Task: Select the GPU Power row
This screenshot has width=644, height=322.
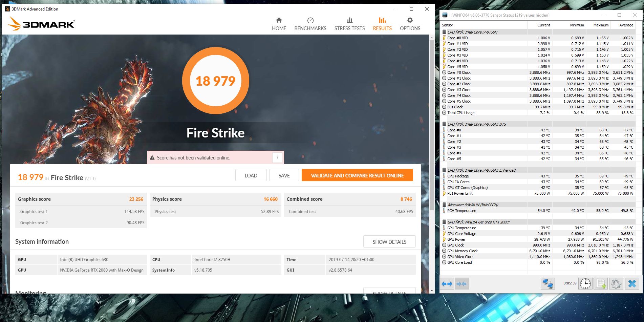Action: (538, 239)
